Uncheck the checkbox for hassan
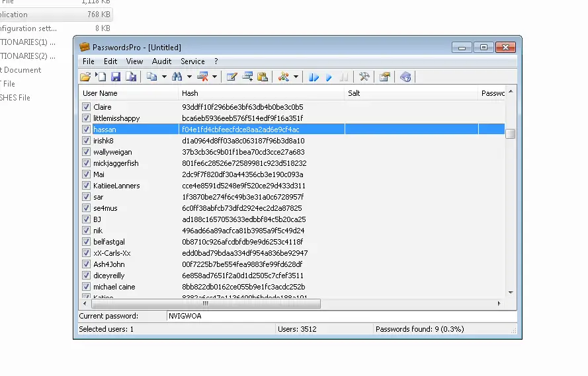This screenshot has height=376, width=588. point(86,130)
